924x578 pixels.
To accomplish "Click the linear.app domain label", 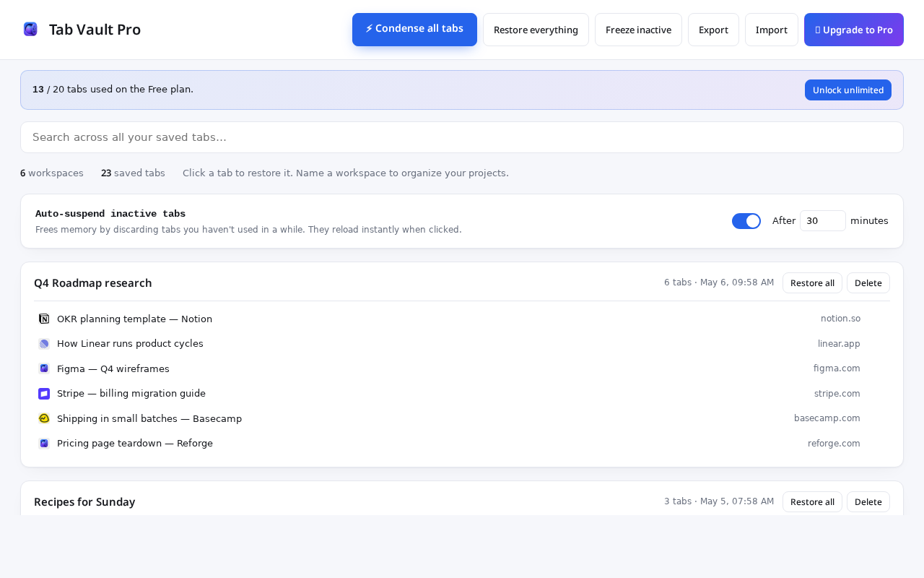I will [x=839, y=344].
